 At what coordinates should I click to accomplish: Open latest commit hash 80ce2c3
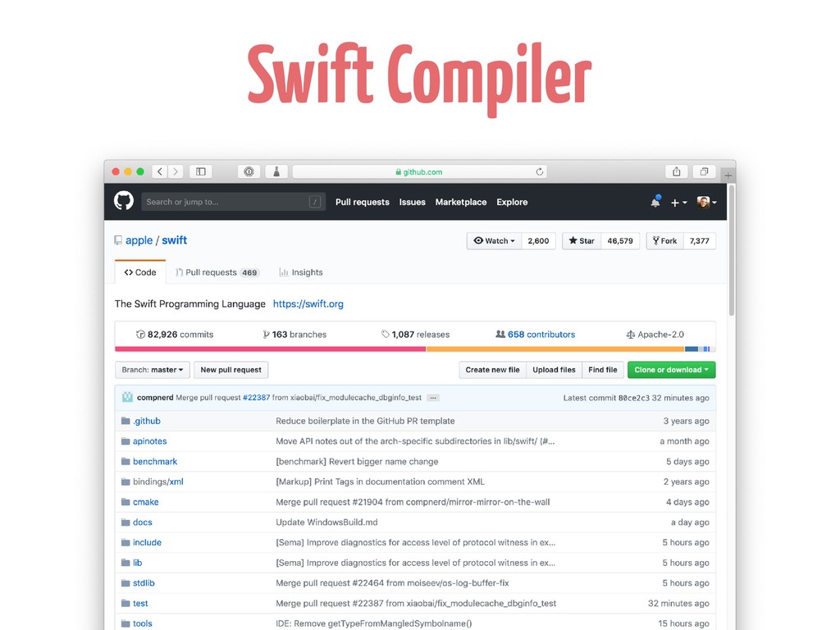634,398
